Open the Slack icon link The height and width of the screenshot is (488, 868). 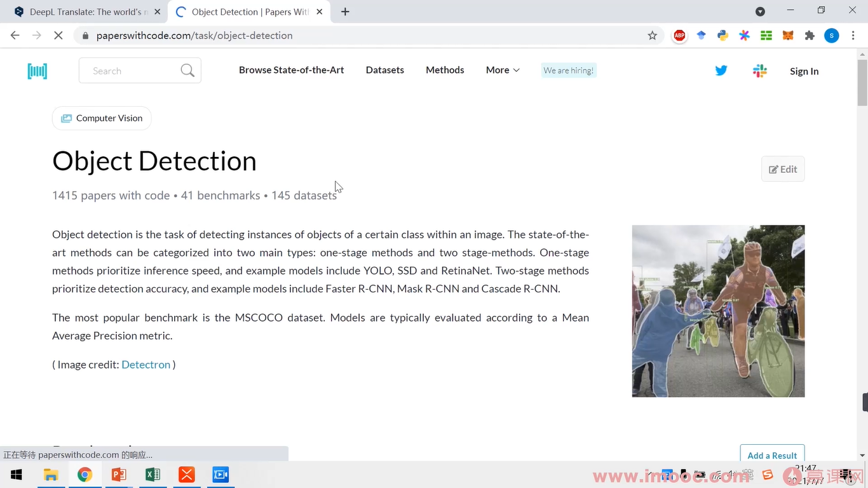(x=760, y=71)
